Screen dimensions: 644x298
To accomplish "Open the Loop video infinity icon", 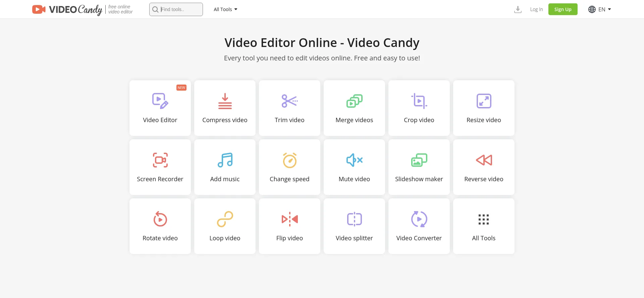I will click(x=225, y=219).
